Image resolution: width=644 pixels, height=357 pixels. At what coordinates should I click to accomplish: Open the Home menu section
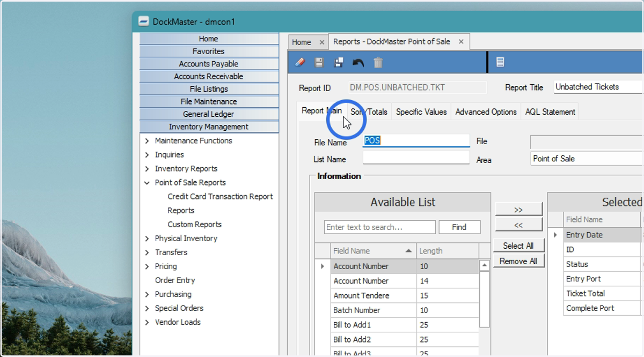coord(209,39)
